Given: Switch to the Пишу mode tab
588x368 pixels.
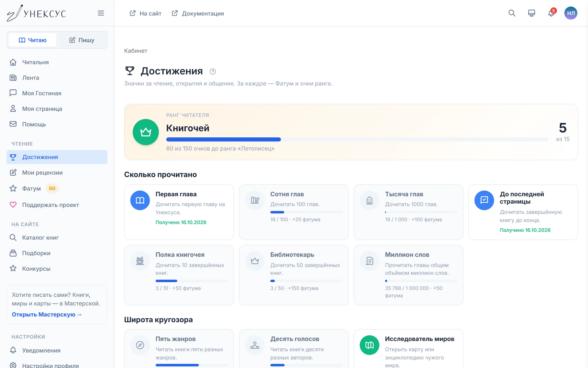Looking at the screenshot, I should click(x=82, y=40).
